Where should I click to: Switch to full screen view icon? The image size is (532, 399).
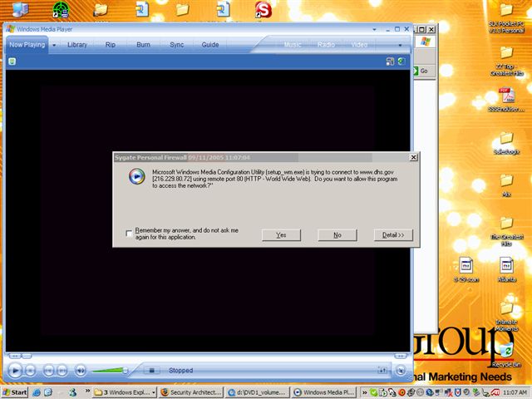click(x=390, y=62)
